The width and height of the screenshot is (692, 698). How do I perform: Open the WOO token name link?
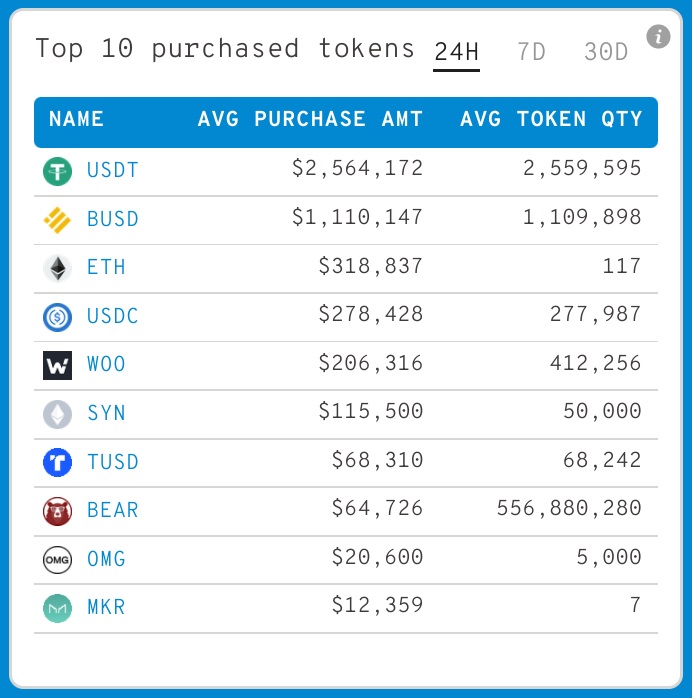click(x=107, y=365)
